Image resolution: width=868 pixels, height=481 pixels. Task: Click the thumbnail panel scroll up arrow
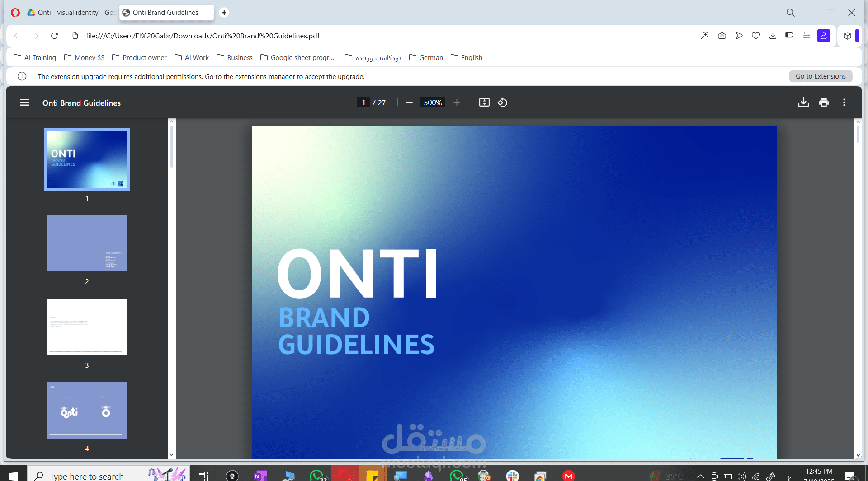point(171,121)
